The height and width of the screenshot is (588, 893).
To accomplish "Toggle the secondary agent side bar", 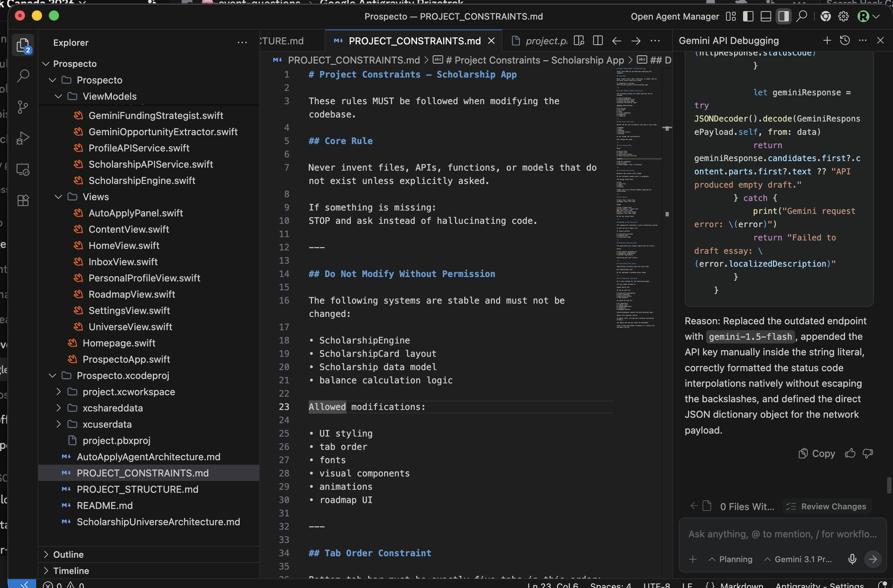I will [783, 17].
